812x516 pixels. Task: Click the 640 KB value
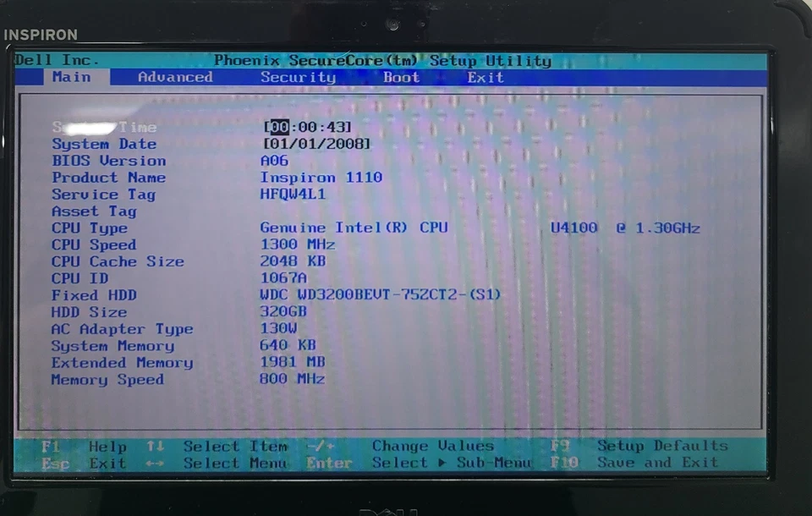(288, 345)
